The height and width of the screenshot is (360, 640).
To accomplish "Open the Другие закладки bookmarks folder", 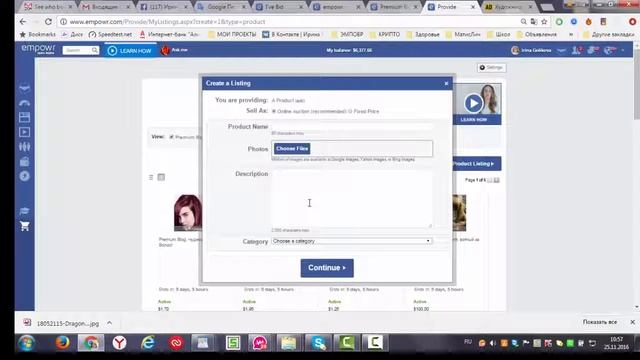I will pos(608,35).
